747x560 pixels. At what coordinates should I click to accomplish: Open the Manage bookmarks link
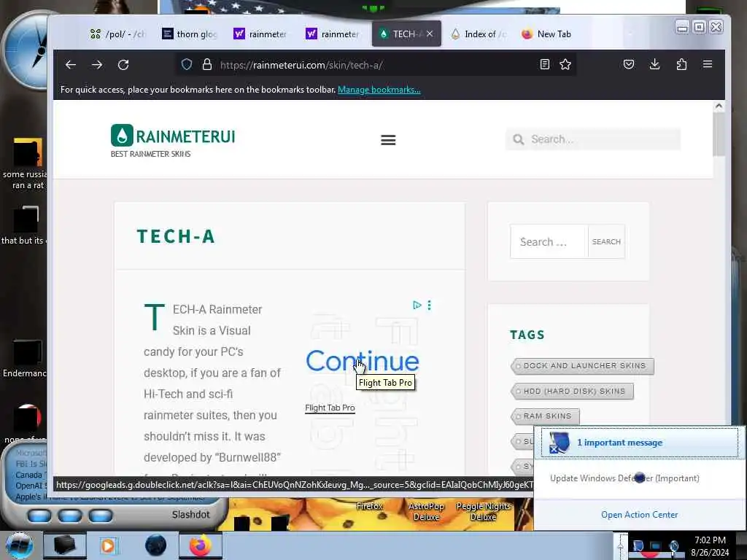pos(379,90)
